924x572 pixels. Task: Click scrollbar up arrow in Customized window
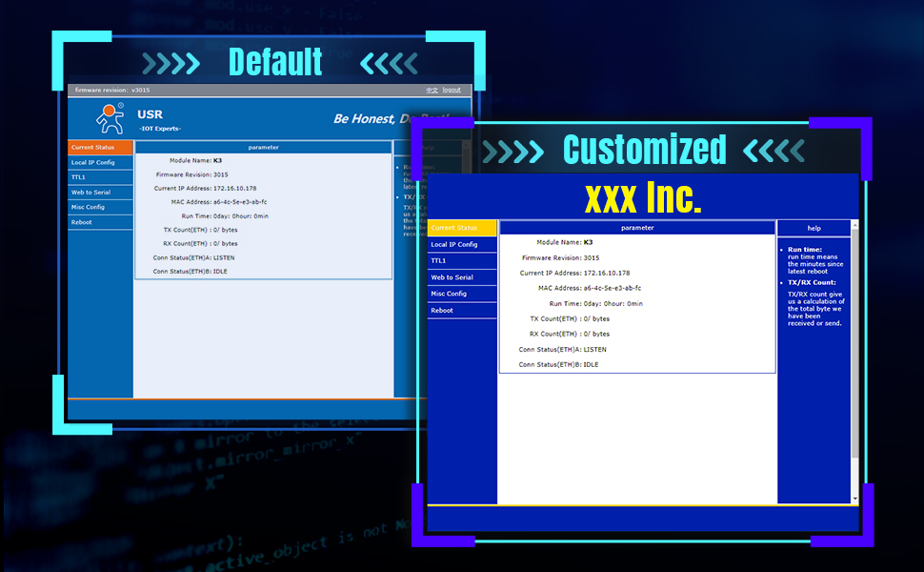(855, 224)
